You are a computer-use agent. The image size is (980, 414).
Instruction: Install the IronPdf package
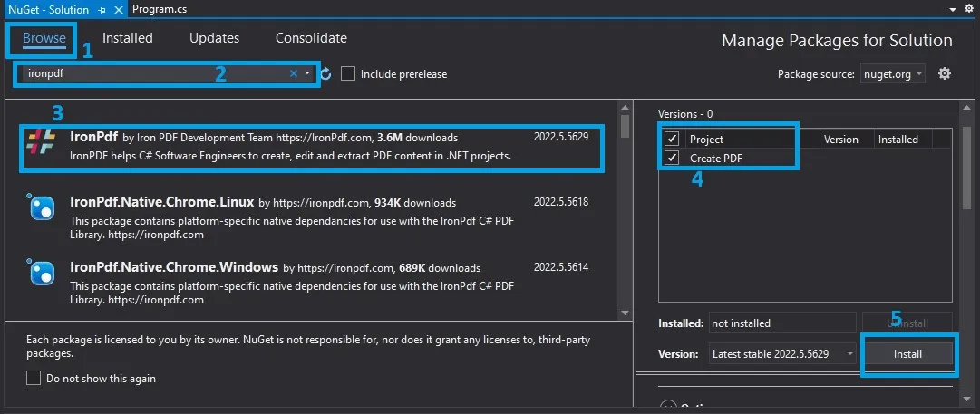point(907,354)
